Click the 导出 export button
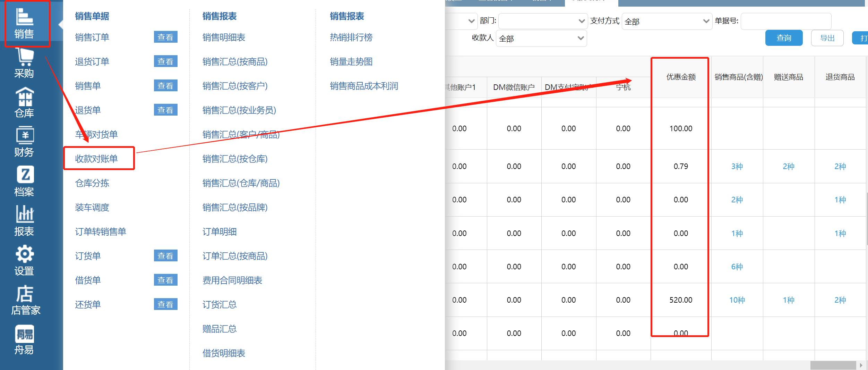Image resolution: width=868 pixels, height=370 pixels. coord(827,38)
